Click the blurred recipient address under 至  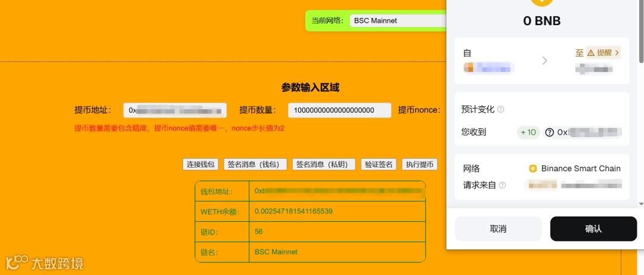point(595,68)
